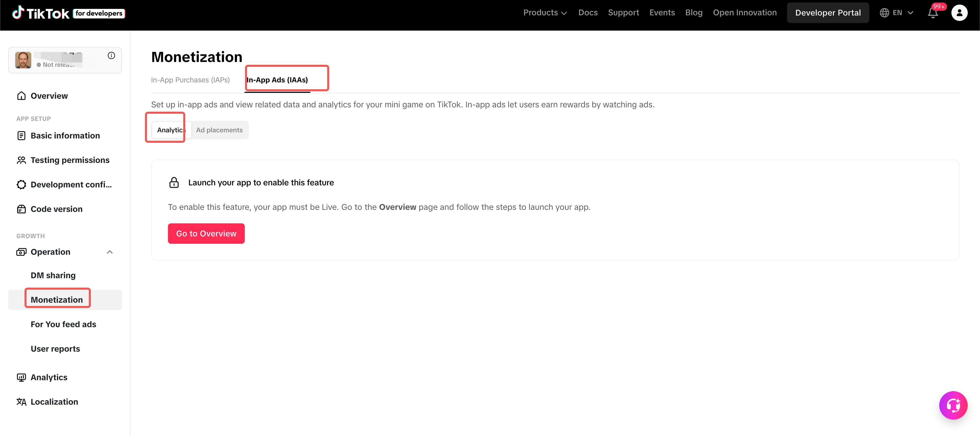980x435 pixels.
Task: Open DM sharing under Operation
Action: point(53,275)
